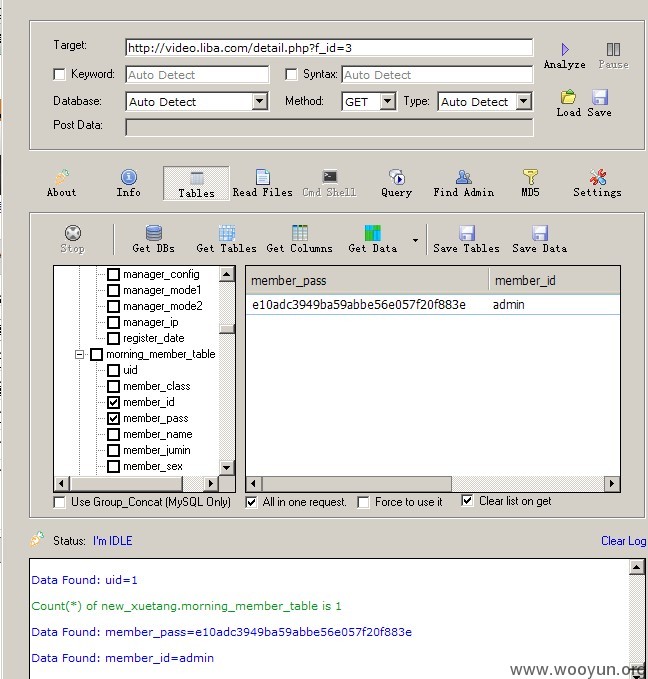Select the member_jumin tree item
The image size is (648, 679).
pos(157,450)
